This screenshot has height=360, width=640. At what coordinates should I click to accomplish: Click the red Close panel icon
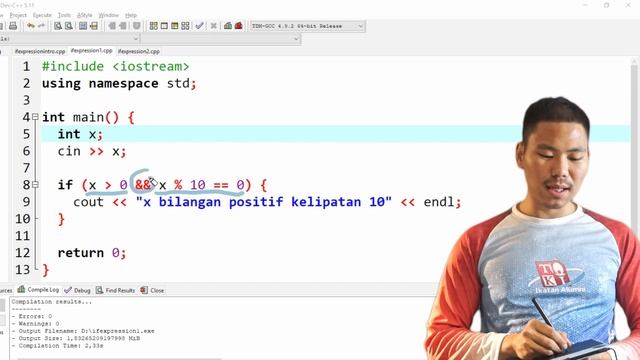144,290
